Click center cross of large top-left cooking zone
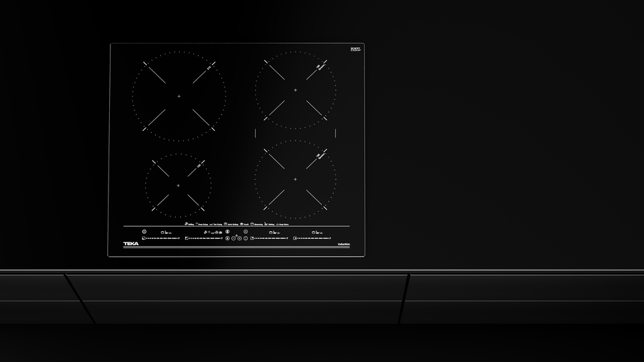Screen dimensions: 644x362 click(178, 96)
